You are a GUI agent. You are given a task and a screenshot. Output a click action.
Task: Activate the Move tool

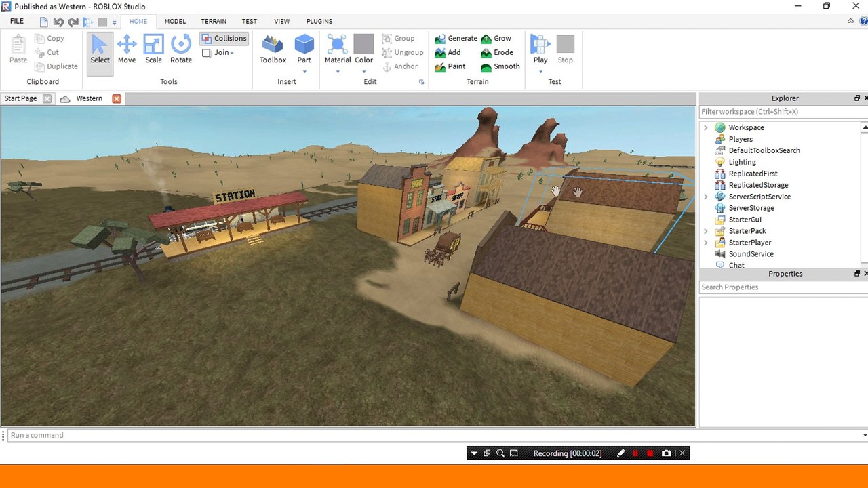tap(127, 49)
